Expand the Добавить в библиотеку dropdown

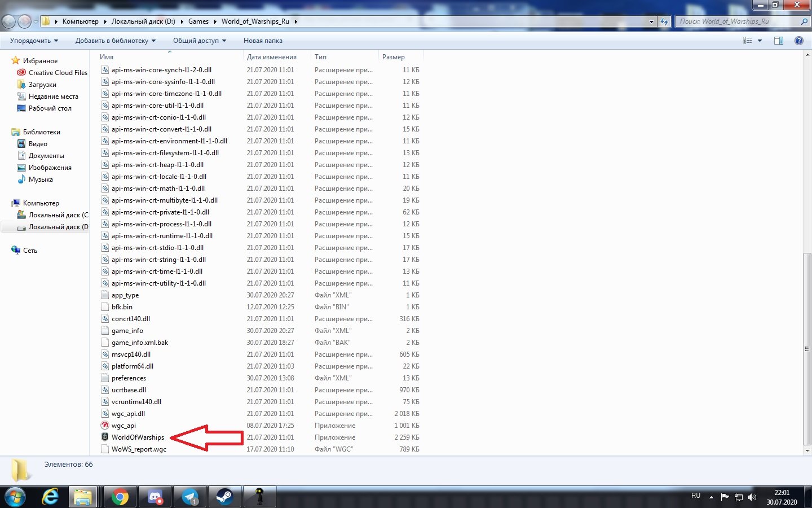click(115, 41)
